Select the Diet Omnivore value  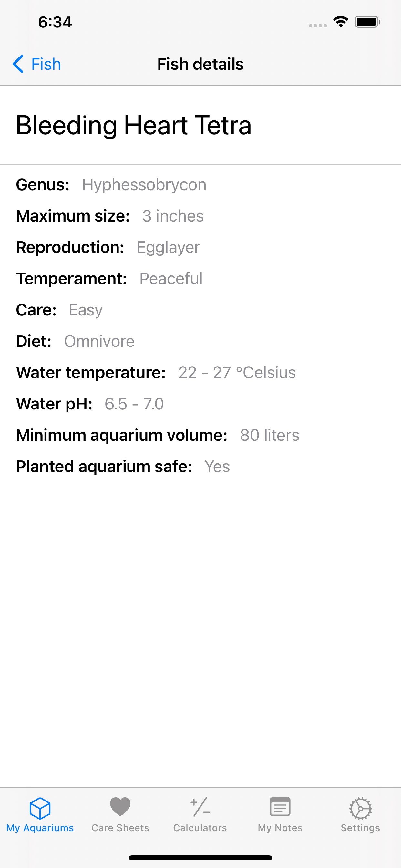pos(99,341)
